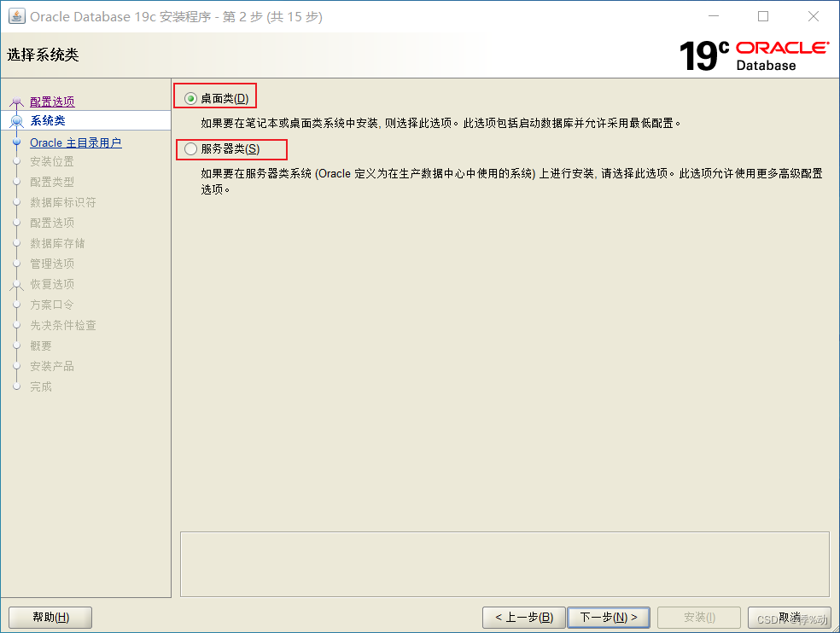This screenshot has height=633, width=840.
Task: Click the desktop class description text
Action: (x=440, y=123)
